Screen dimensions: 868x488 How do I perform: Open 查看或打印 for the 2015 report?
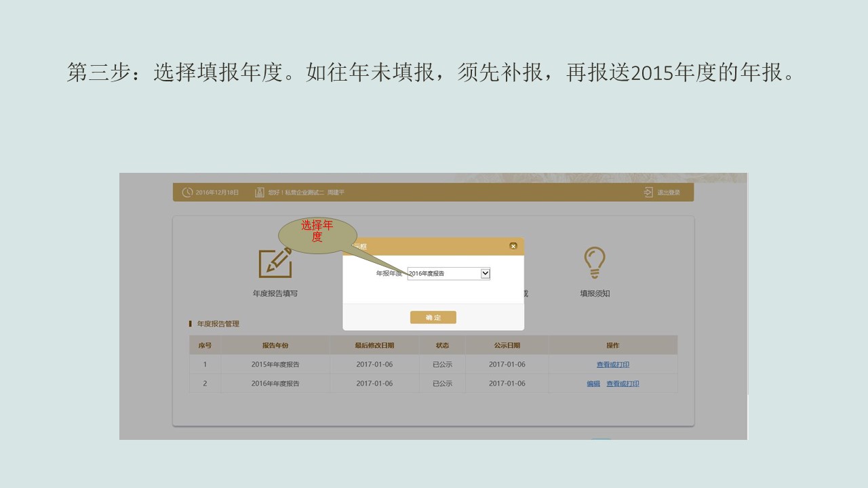613,365
